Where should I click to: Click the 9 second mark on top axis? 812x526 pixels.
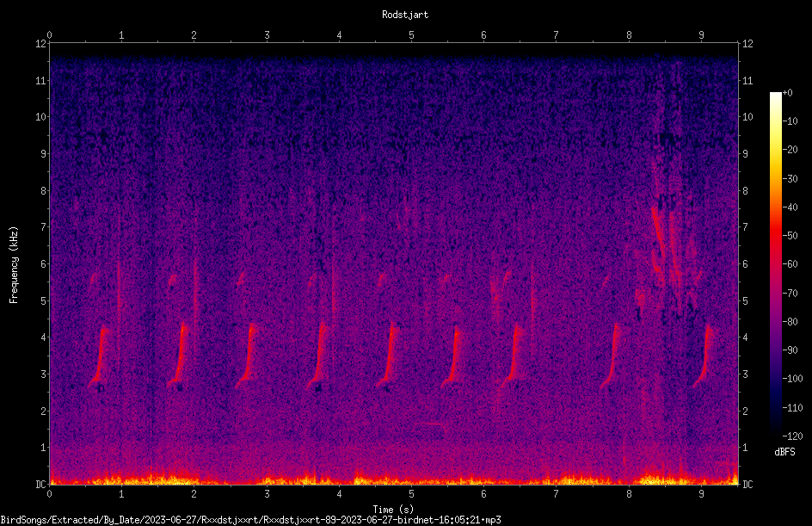[701, 34]
